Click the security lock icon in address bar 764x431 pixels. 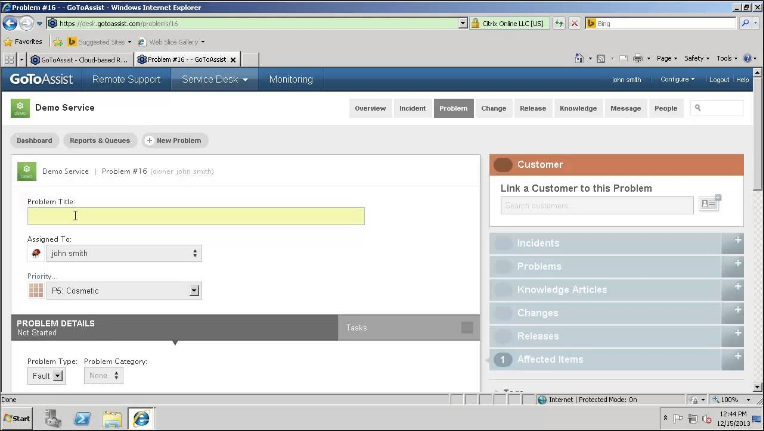[x=476, y=23]
